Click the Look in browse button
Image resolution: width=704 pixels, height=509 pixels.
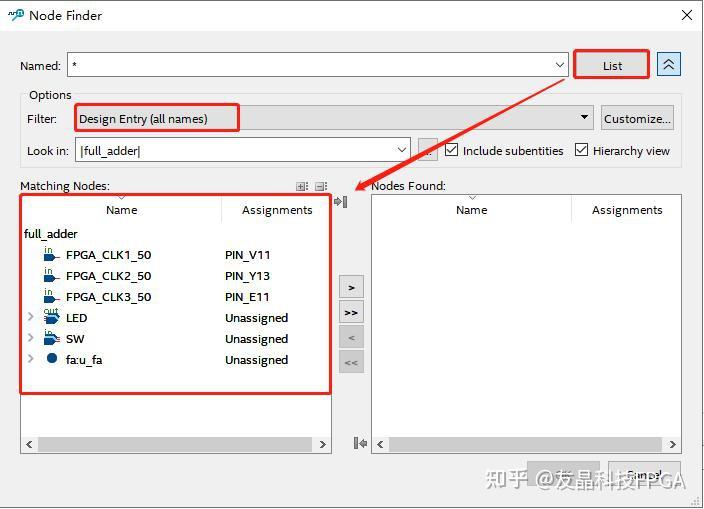pyautogui.click(x=427, y=150)
